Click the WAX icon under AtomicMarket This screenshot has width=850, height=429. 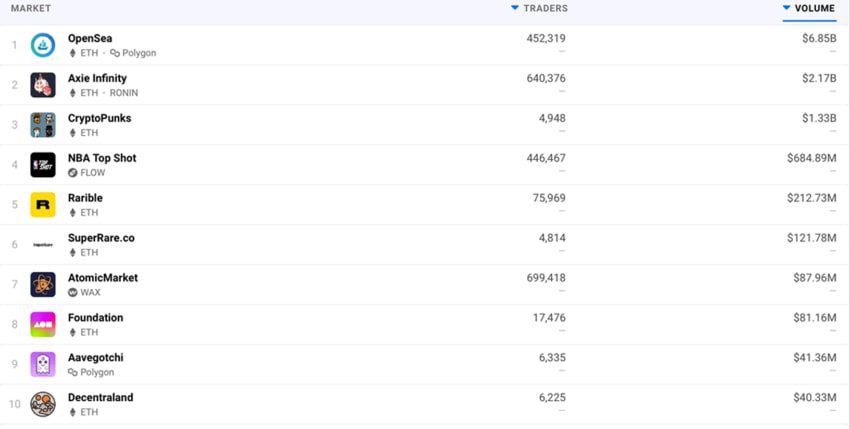pos(73,292)
